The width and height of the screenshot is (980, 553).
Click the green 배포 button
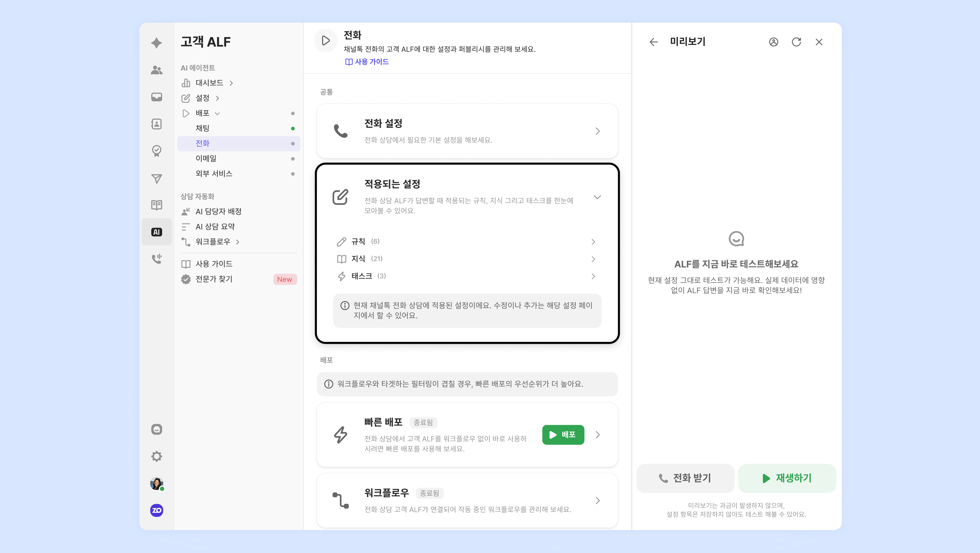(563, 435)
